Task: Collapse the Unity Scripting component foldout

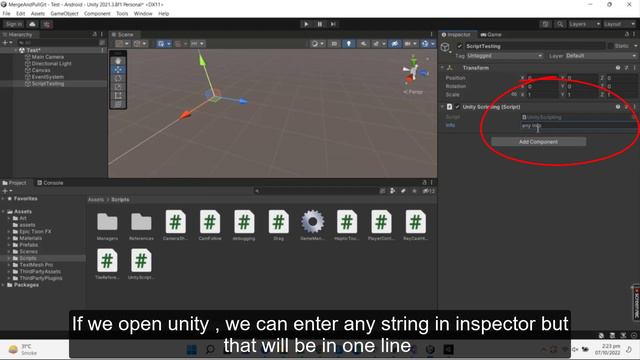Action: [442, 107]
